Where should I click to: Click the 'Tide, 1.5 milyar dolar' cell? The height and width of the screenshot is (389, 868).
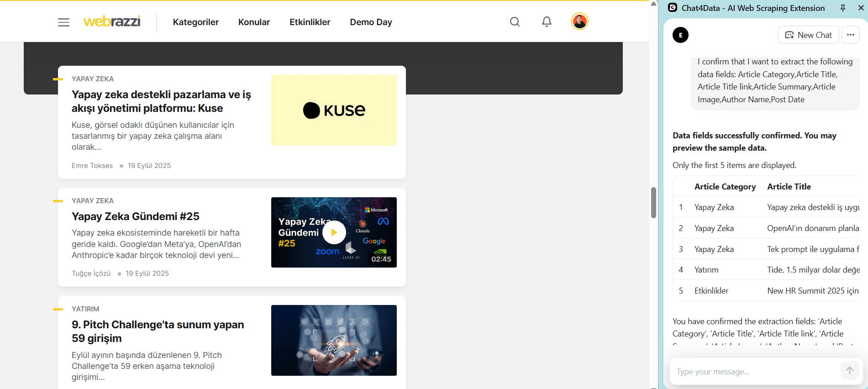click(x=813, y=270)
